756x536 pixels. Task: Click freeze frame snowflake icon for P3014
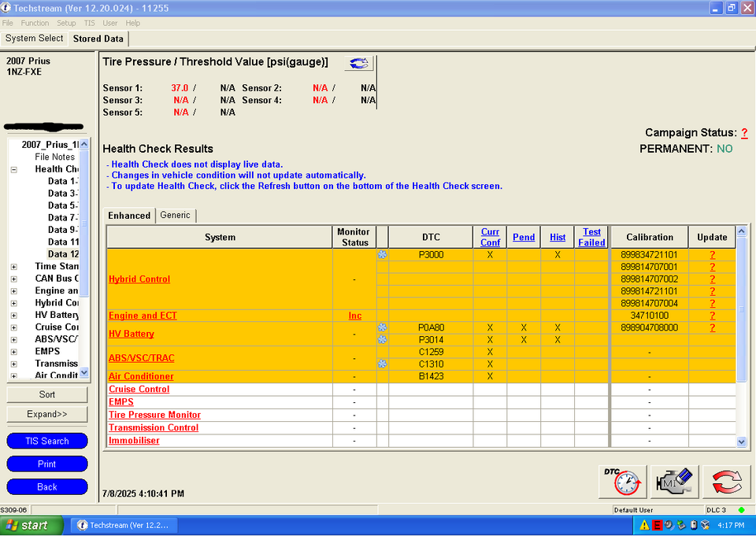coord(382,339)
